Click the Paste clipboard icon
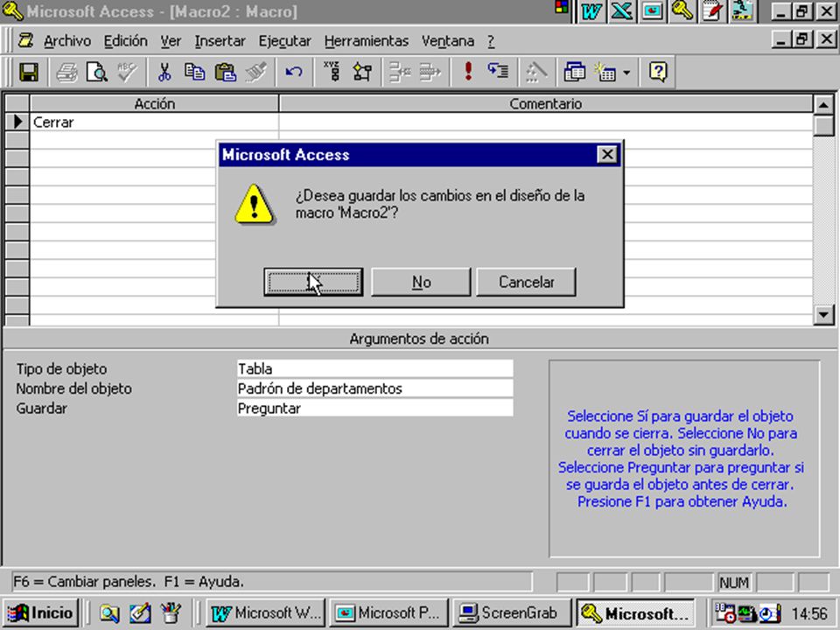Screen dimensions: 840x630 point(225,72)
